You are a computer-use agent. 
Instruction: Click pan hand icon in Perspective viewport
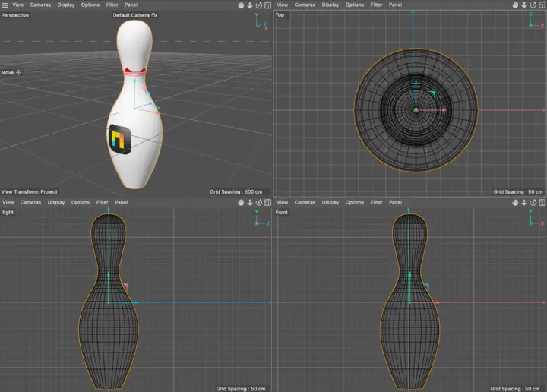click(x=241, y=5)
